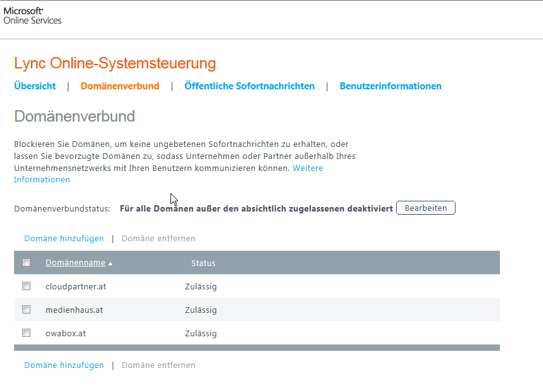
Task: Switch to Öffentliche Sofortnachrichten tab
Action: [x=249, y=86]
